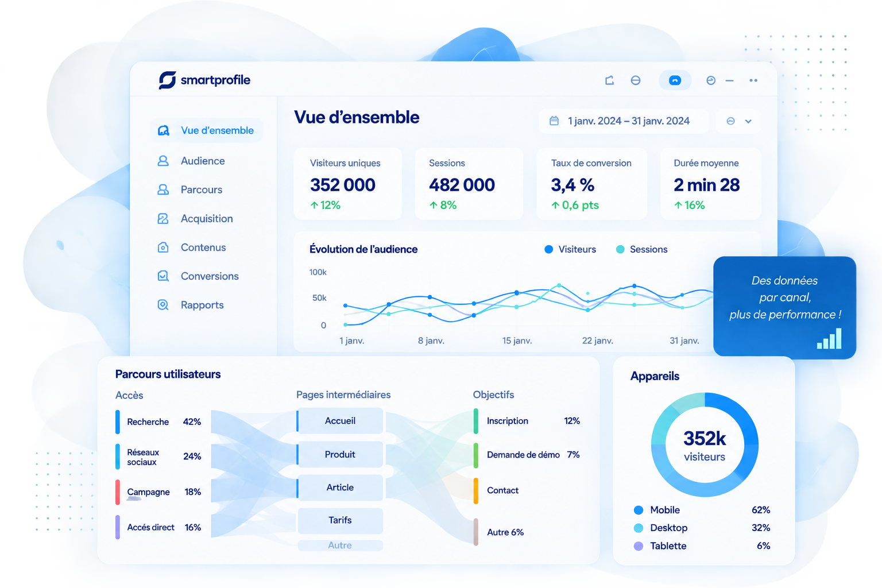Viewport: 882px width, 588px height.
Task: Click the share icon in the top bar
Action: 610,80
